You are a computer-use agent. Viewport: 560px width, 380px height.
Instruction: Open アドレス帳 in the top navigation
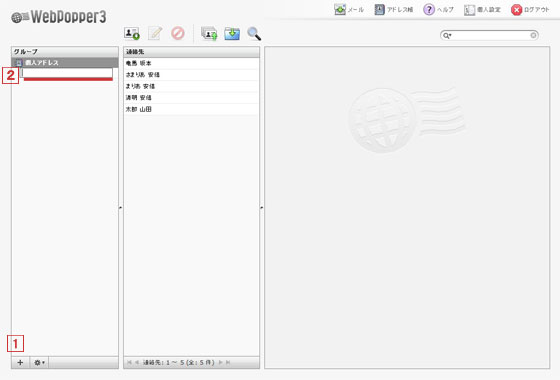click(x=394, y=10)
